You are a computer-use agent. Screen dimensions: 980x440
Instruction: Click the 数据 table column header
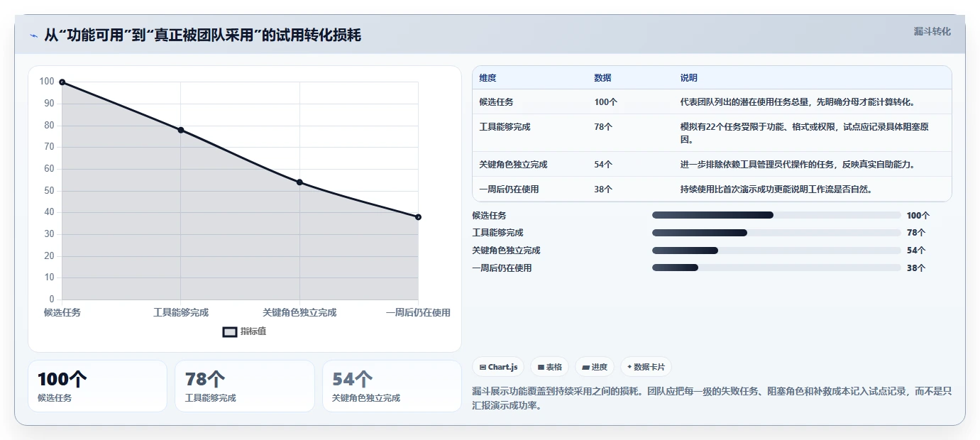click(x=602, y=78)
